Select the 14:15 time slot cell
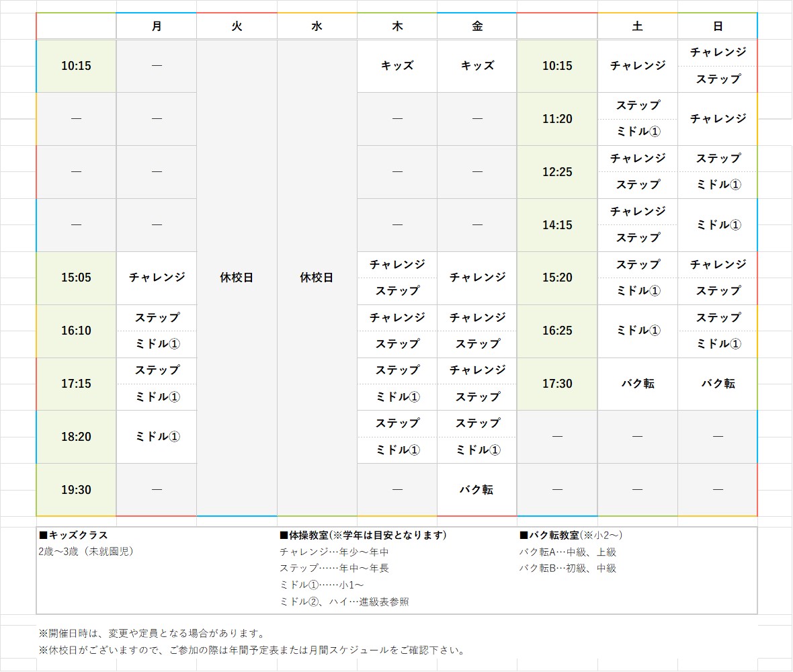The height and width of the screenshot is (672, 793). click(557, 225)
